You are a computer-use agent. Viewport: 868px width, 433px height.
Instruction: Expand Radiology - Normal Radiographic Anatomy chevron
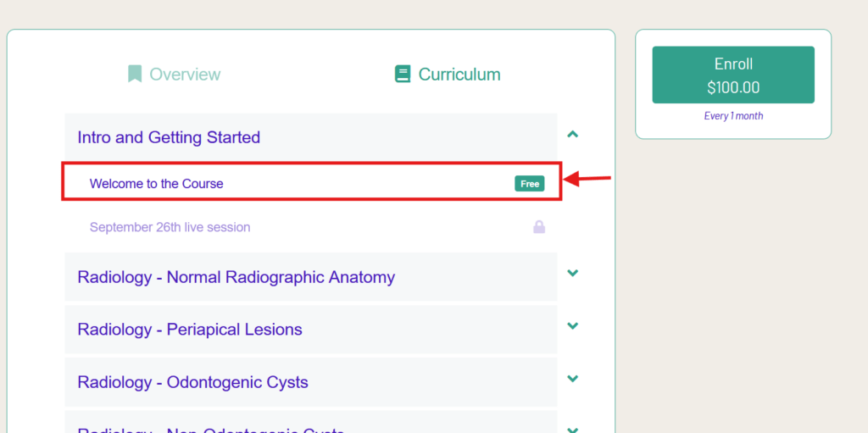click(573, 273)
